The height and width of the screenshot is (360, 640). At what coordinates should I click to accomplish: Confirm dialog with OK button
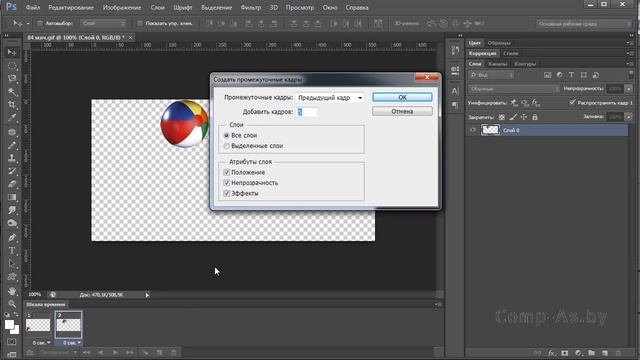tap(402, 97)
